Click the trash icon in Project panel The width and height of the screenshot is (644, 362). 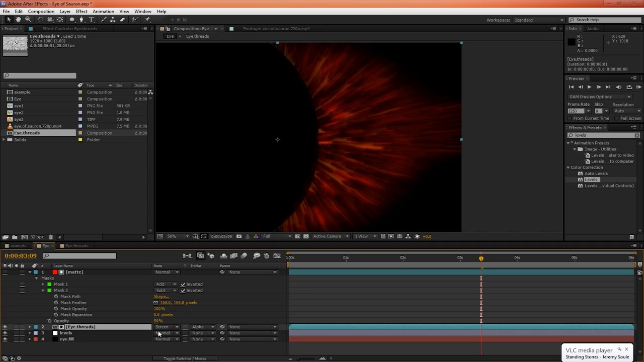[51, 237]
